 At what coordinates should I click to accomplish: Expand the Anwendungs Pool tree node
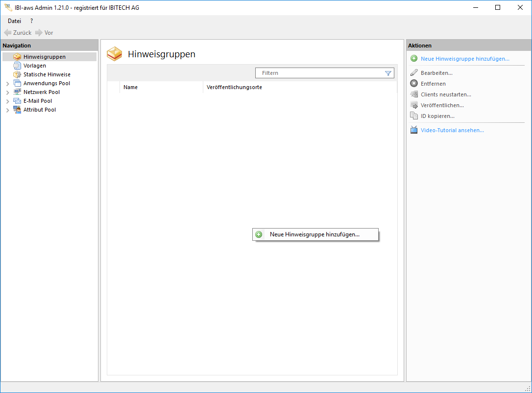[x=8, y=84]
